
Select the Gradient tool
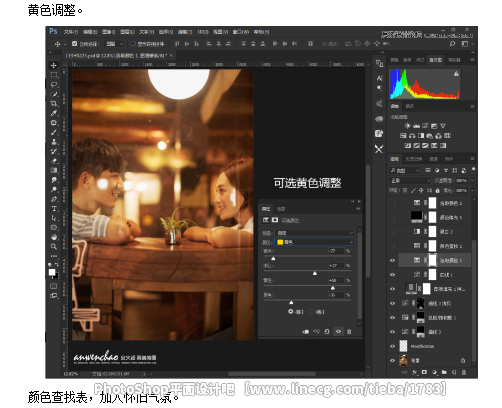tap(53, 170)
